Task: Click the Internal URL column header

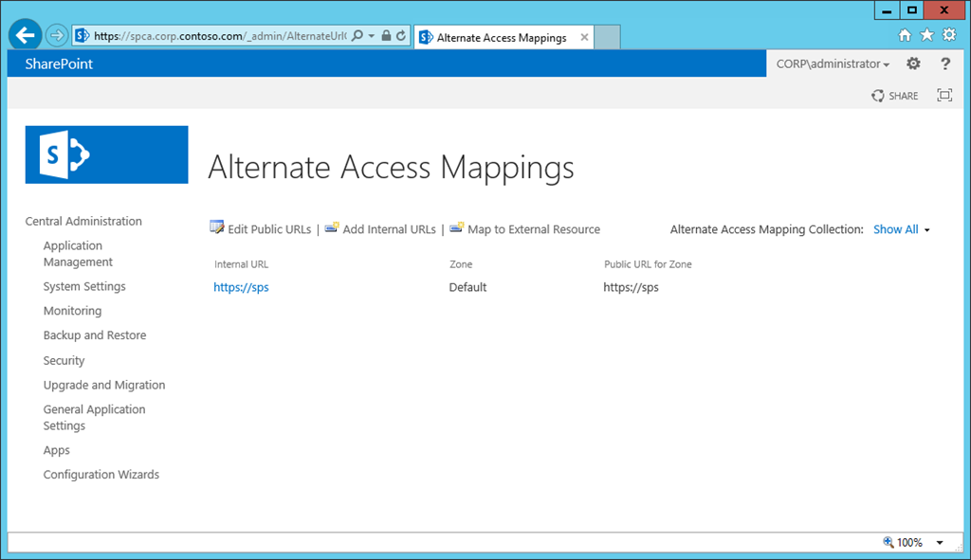Action: 242,264
